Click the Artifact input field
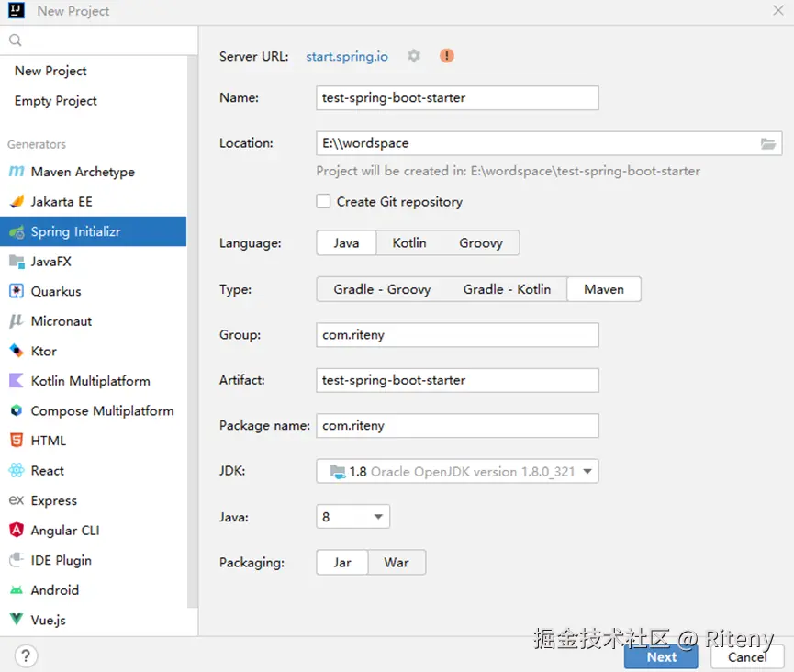This screenshot has width=794, height=672. coord(457,380)
